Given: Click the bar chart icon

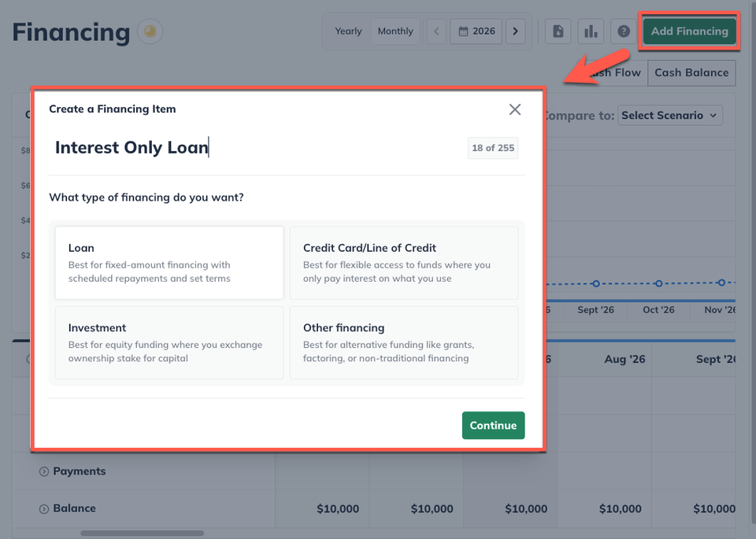Looking at the screenshot, I should click(591, 31).
